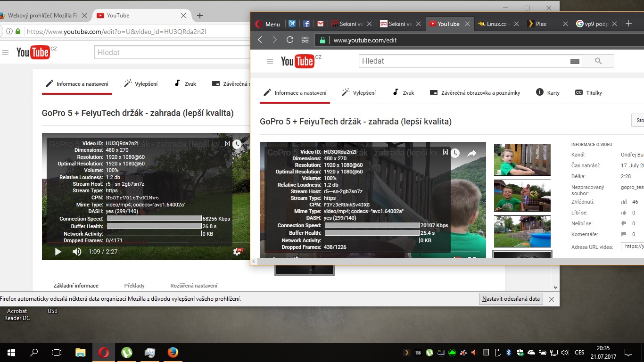644x362 pixels.
Task: Select Informace a nastavení tab in Opera
Action: 295,93
